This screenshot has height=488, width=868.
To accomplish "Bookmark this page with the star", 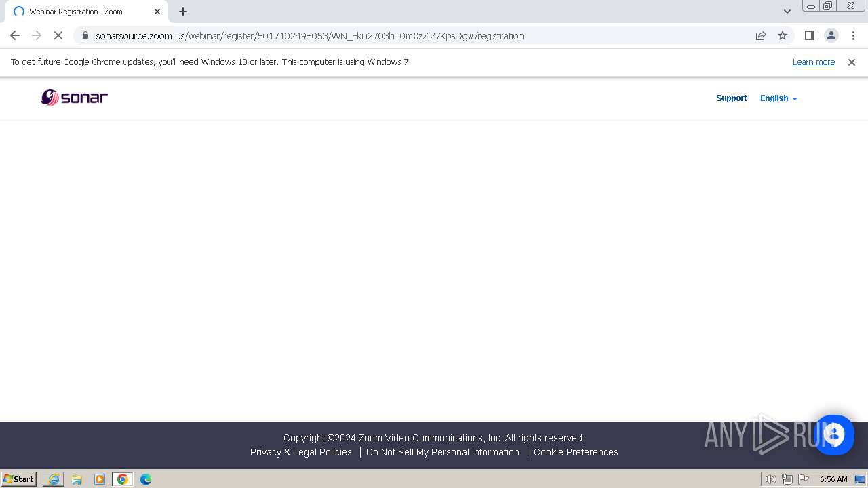I will 783,35.
